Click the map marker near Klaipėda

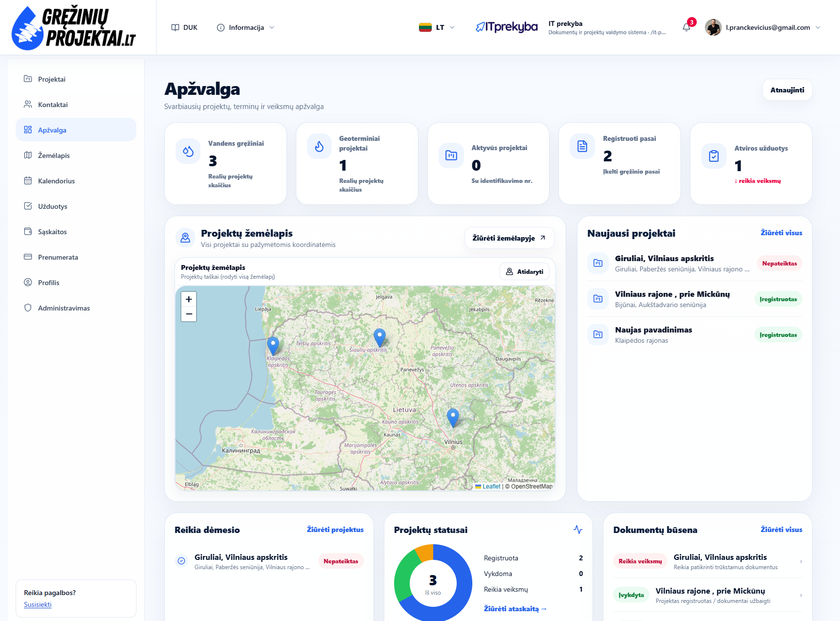273,346
